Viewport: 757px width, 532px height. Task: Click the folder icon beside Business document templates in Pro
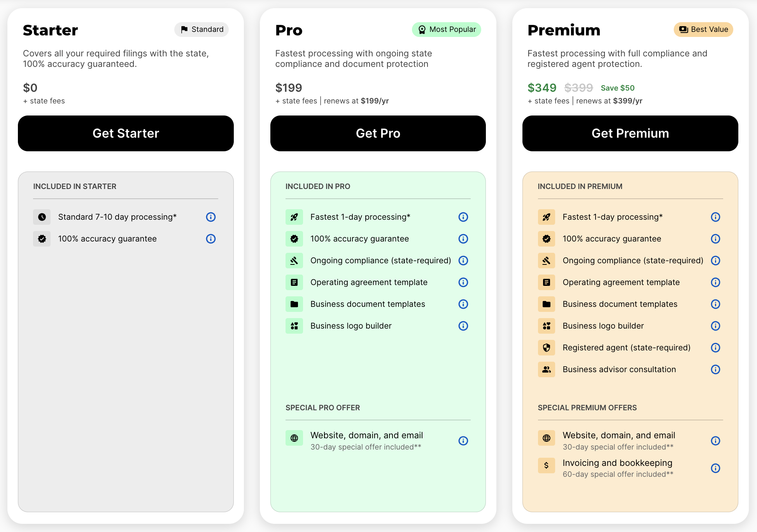[294, 304]
